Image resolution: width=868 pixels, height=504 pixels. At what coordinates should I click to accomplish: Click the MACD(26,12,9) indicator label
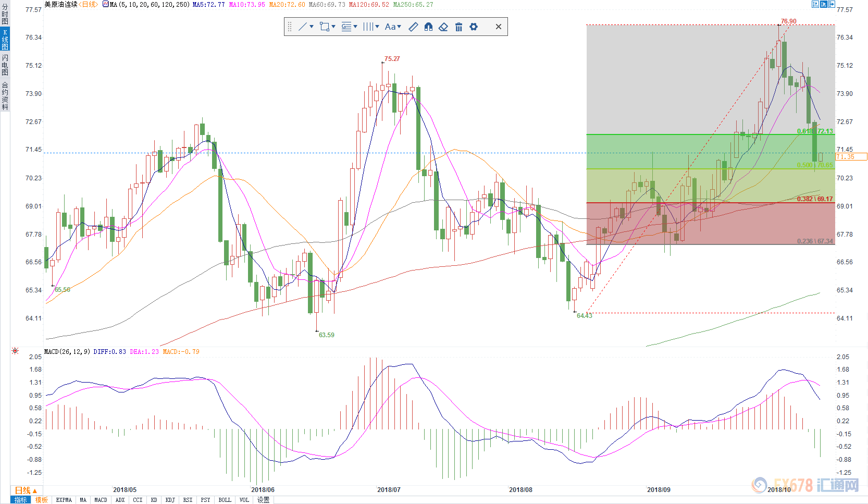pos(67,352)
